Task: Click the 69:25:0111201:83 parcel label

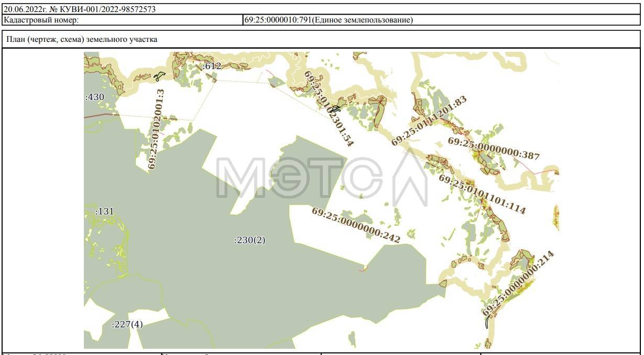Action: pyautogui.click(x=429, y=120)
